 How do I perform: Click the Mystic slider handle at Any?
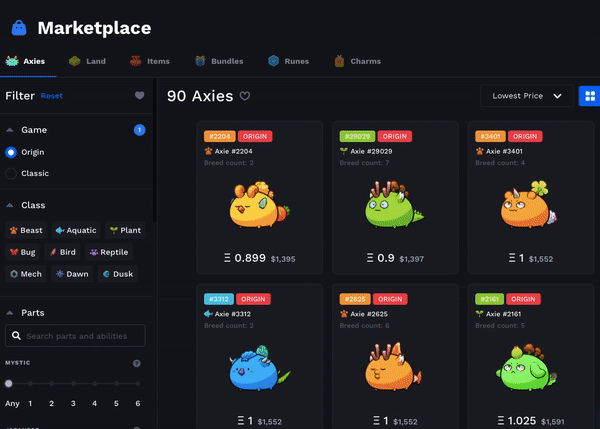(9, 383)
